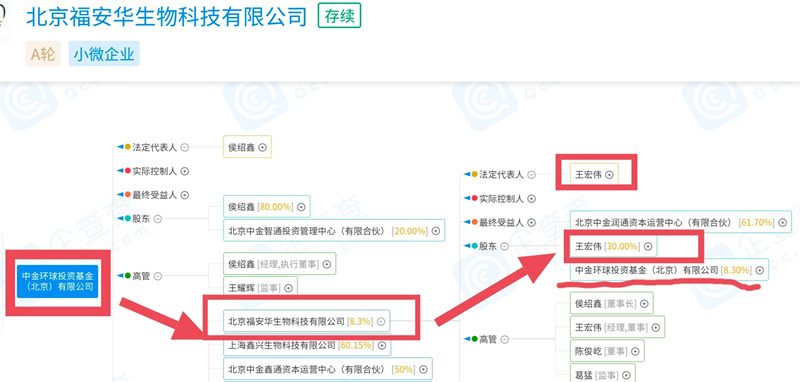Expand the 侯绍鑫 legal representative node
The width and height of the screenshot is (800, 382).
(x=263, y=147)
